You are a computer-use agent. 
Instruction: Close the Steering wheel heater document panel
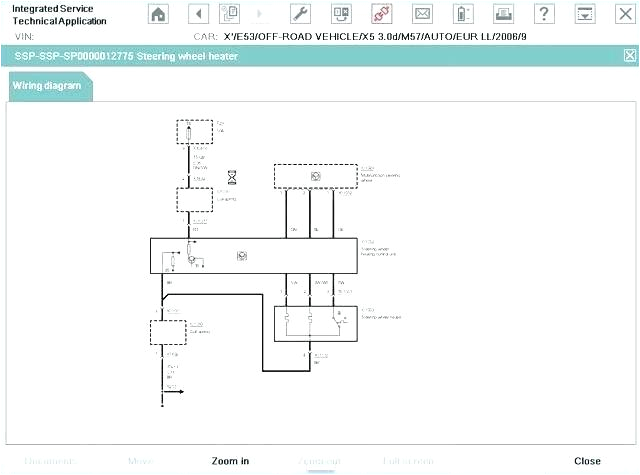(629, 56)
